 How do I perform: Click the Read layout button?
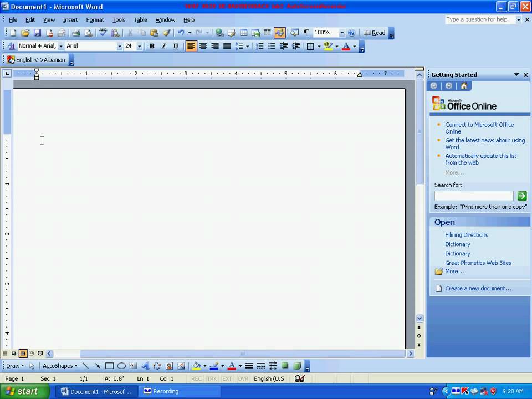coord(375,33)
